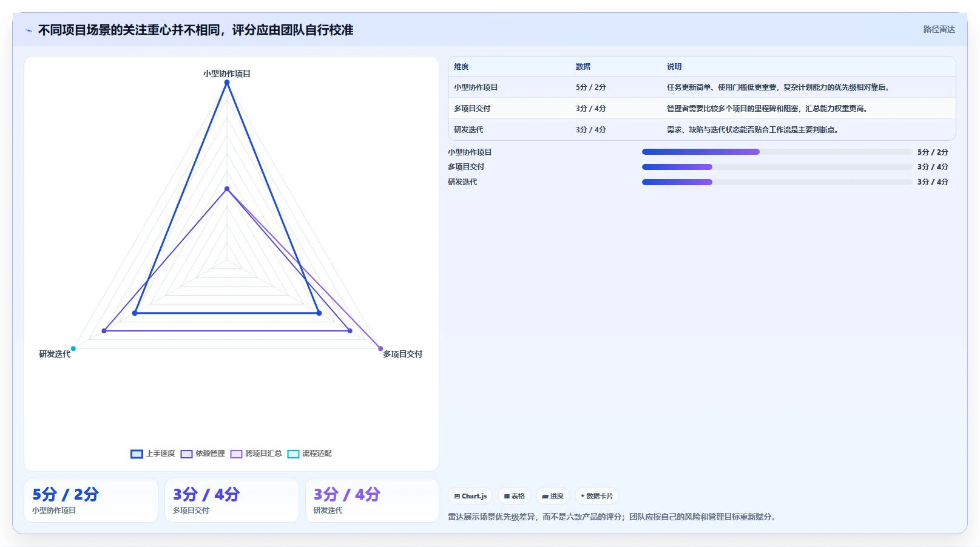980x547 pixels.
Task: Toggle the 跨项目汇总 legend color box
Action: (x=236, y=454)
